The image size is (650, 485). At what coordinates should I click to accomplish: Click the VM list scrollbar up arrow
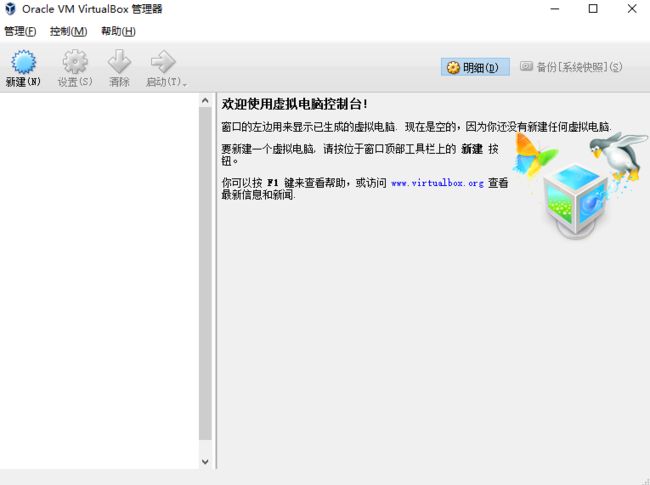205,101
